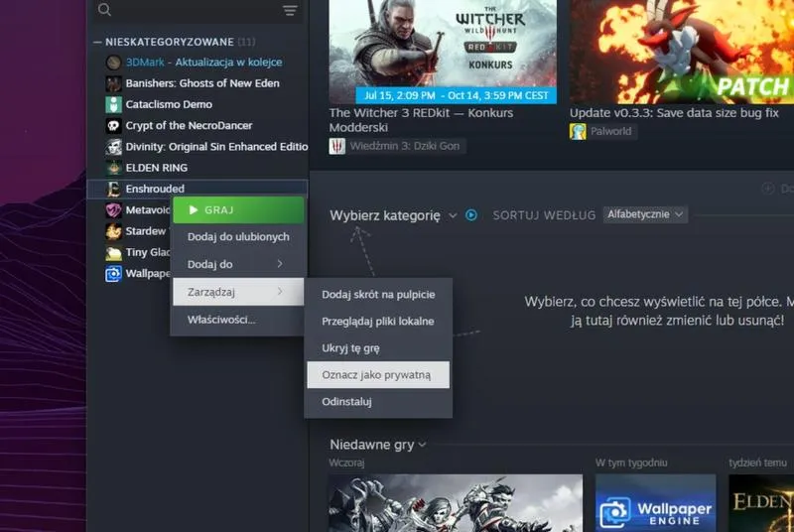Click the Wiedźmin 3 tag logo icon
Screen dimensions: 794x532
click(x=337, y=146)
